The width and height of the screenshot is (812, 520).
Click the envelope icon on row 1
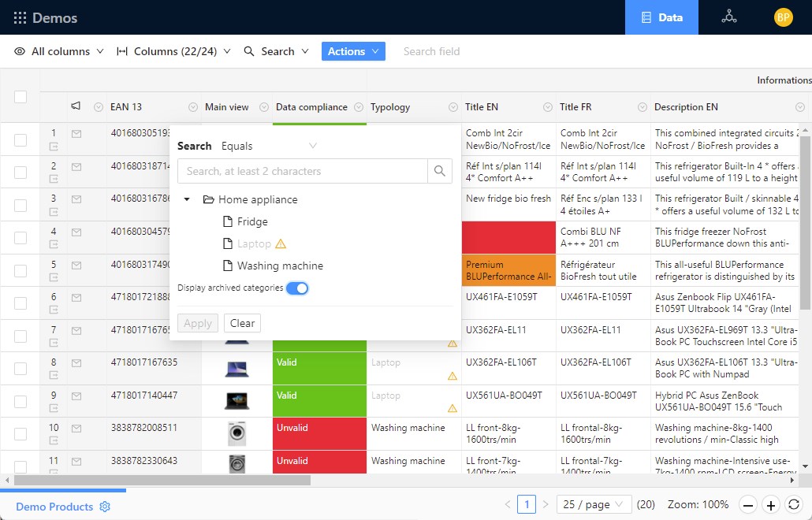click(x=74, y=134)
